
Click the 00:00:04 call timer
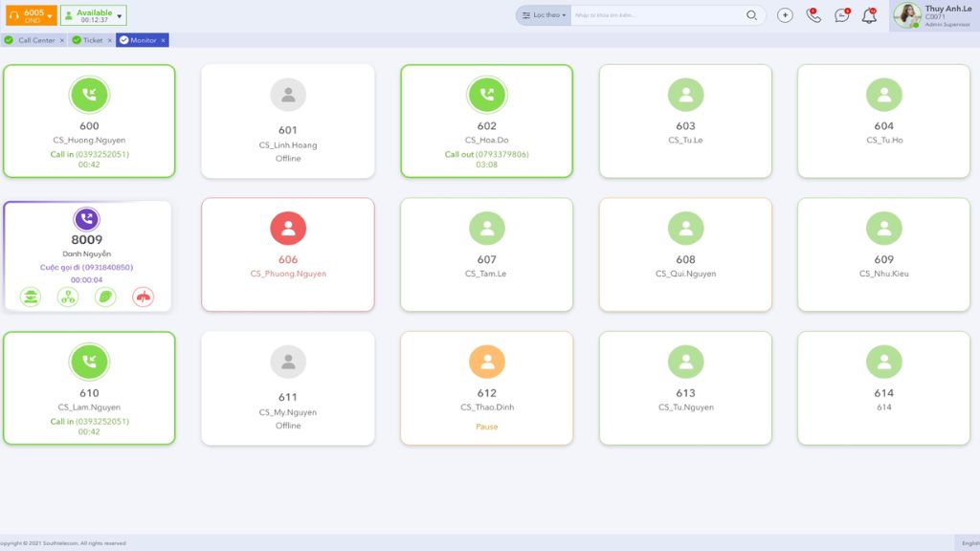[86, 280]
